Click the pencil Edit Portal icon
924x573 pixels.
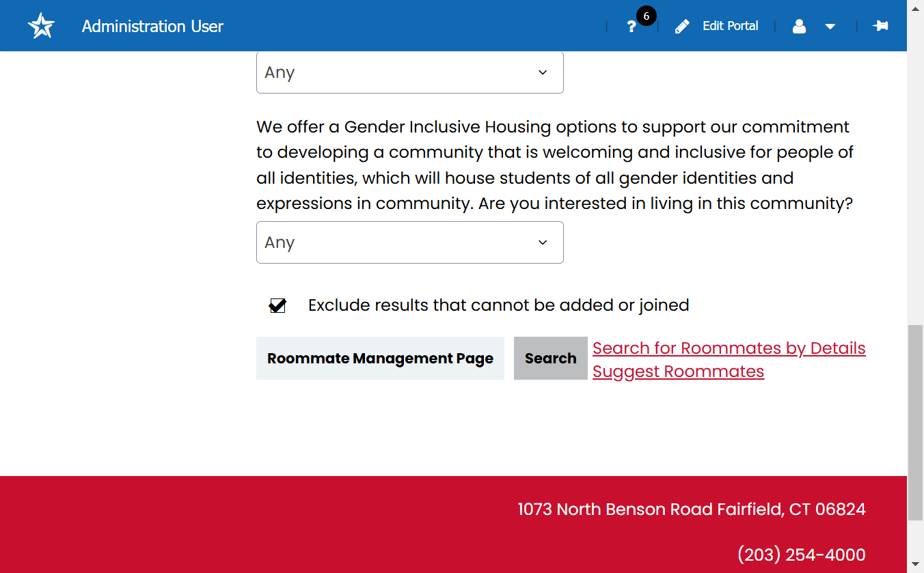(682, 27)
